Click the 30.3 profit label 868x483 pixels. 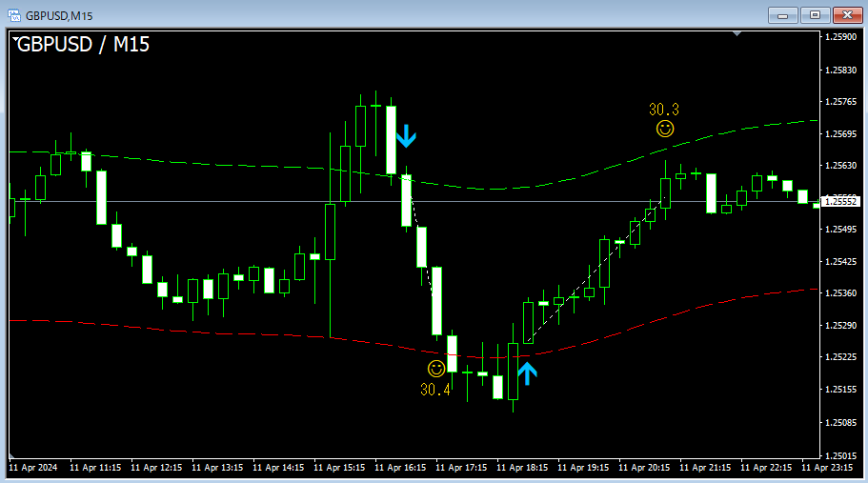point(664,110)
